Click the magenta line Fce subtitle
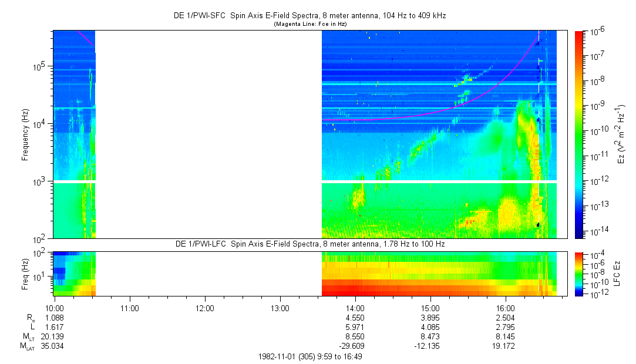 313,24
